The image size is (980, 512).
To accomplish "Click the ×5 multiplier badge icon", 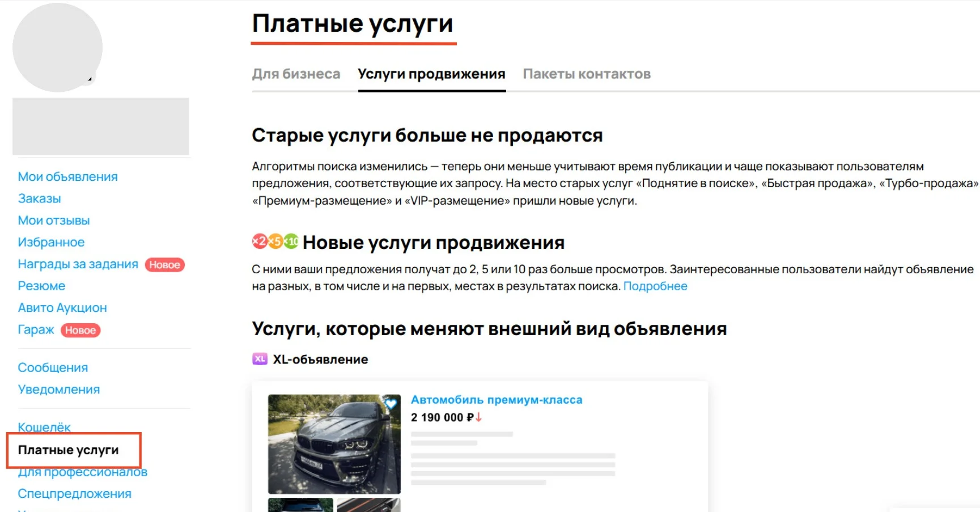I will point(276,242).
